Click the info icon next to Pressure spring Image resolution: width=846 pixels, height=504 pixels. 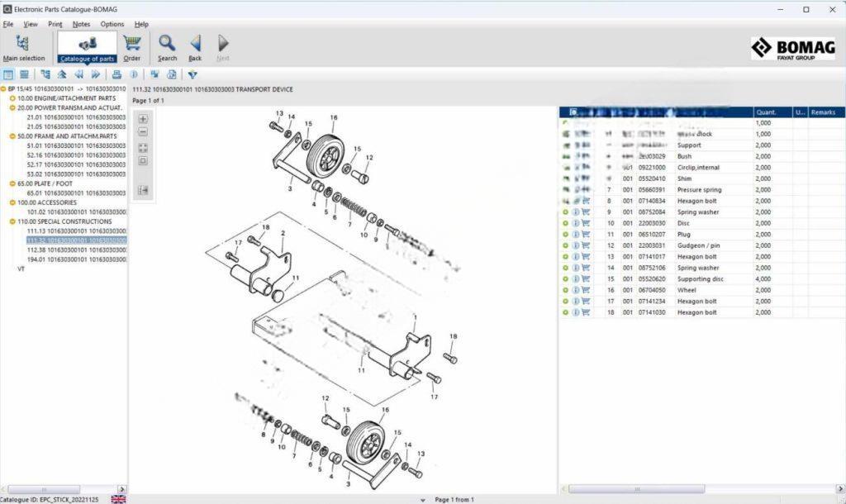click(x=576, y=189)
